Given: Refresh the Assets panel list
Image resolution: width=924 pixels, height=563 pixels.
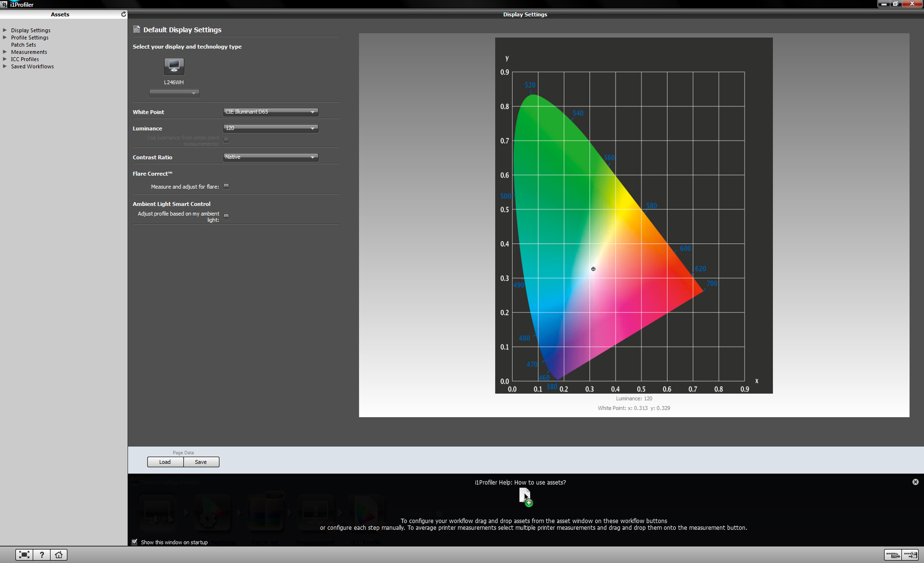Looking at the screenshot, I should [123, 14].
